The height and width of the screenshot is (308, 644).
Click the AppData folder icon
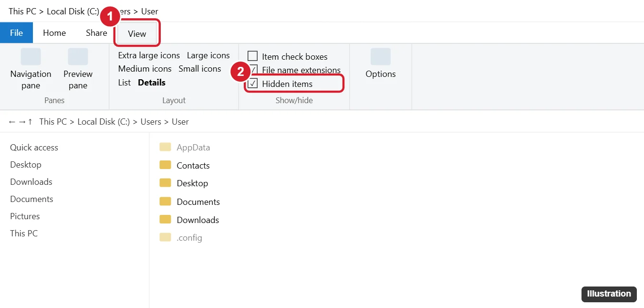(x=165, y=147)
